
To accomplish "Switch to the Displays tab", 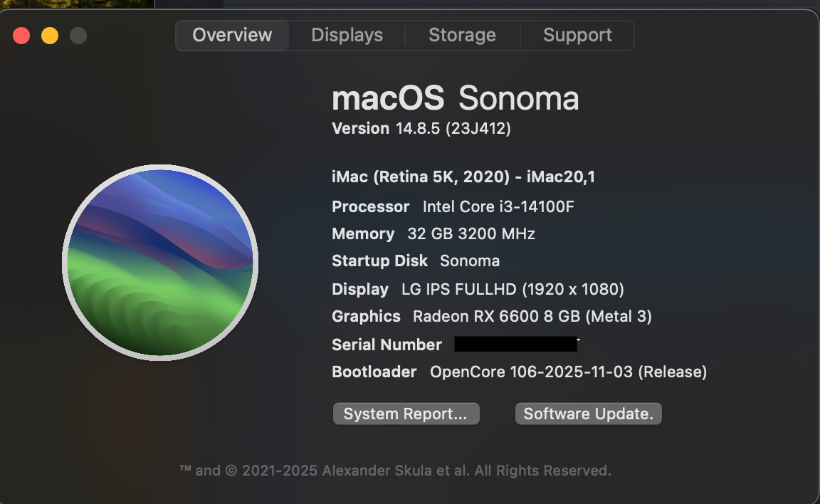I will [347, 36].
